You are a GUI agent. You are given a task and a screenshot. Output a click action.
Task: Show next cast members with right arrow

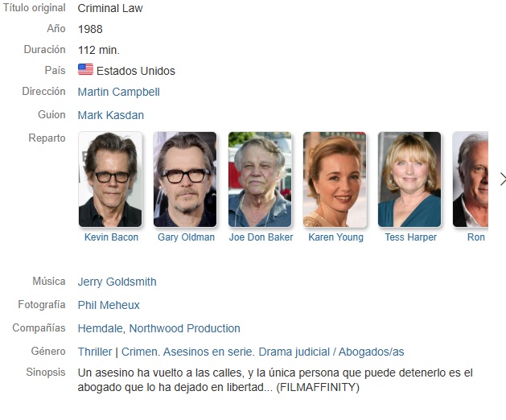click(503, 179)
